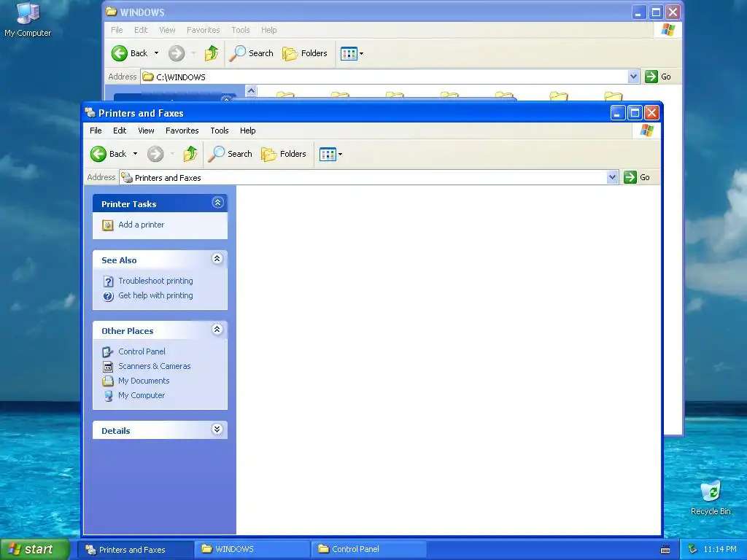Open Favorites menu in WINDOWS window

pos(204,30)
